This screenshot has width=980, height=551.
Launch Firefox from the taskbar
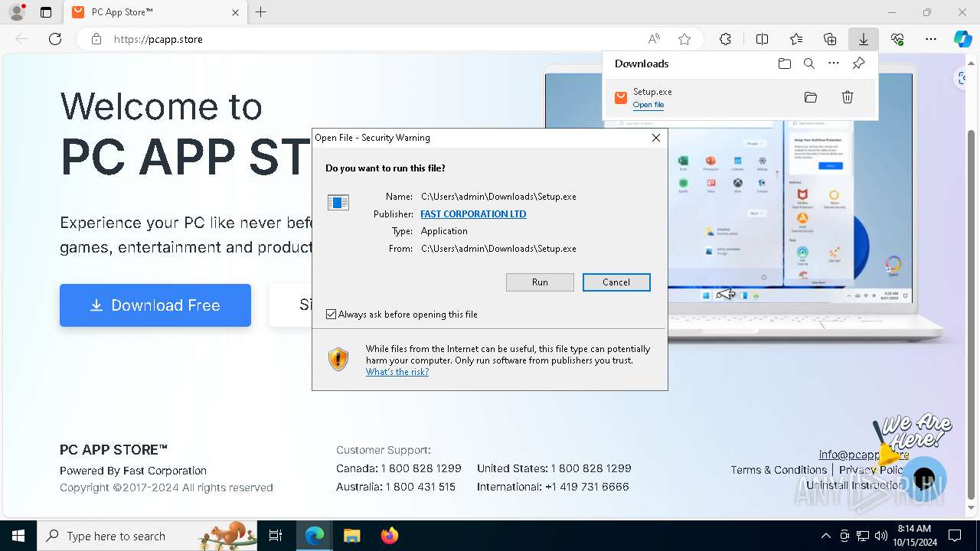point(389,536)
